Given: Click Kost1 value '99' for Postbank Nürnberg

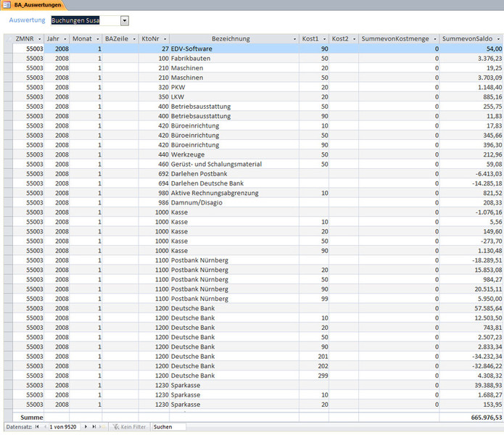Looking at the screenshot, I should click(314, 299).
